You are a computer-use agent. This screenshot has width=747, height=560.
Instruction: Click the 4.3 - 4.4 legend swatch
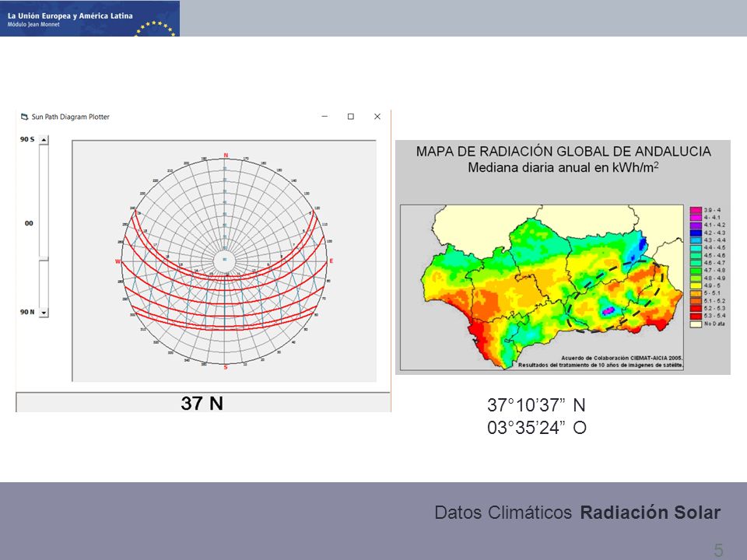pyautogui.click(x=696, y=240)
